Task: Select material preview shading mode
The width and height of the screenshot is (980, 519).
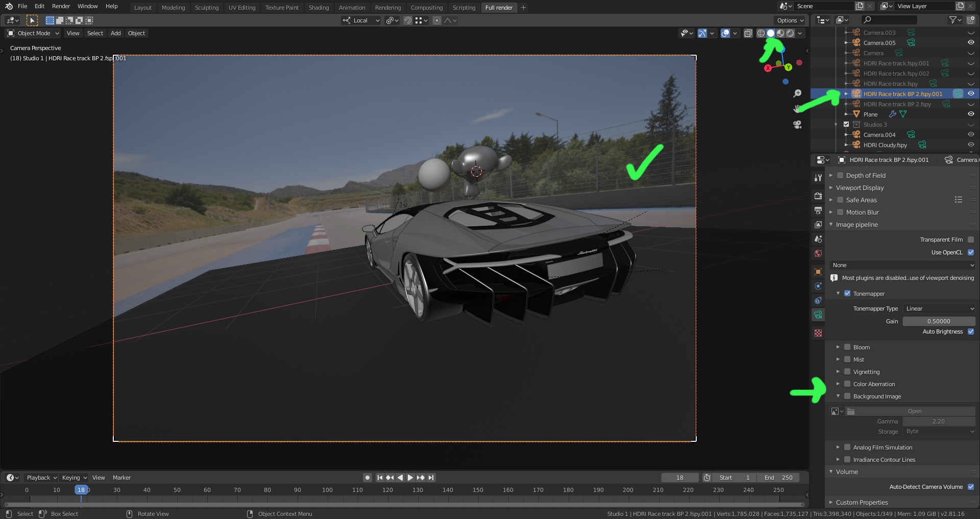Action: tap(780, 33)
